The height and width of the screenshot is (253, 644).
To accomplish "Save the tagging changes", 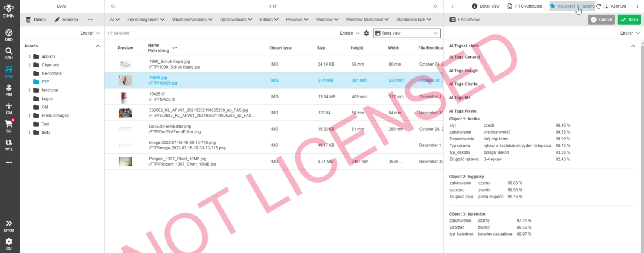I will coord(629,20).
